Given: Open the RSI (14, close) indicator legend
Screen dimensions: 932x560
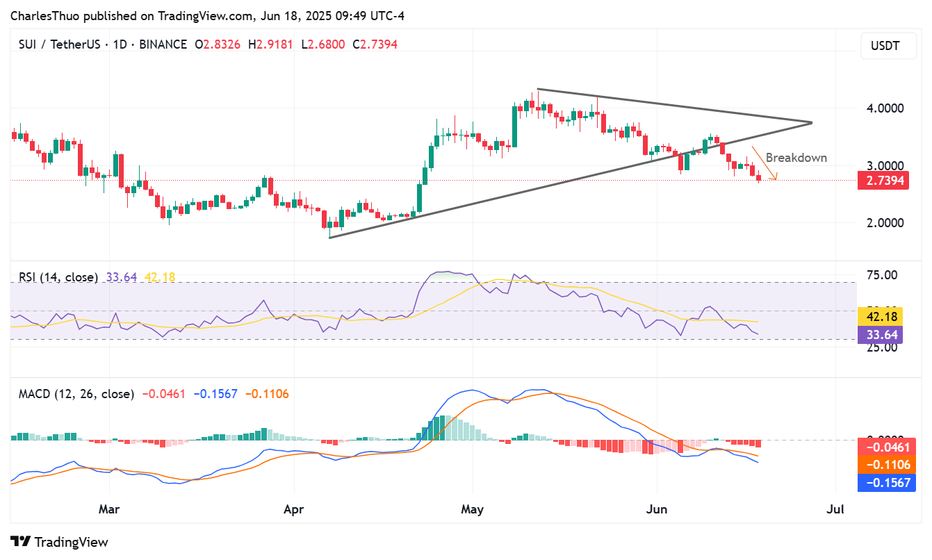Looking at the screenshot, I should (x=58, y=277).
